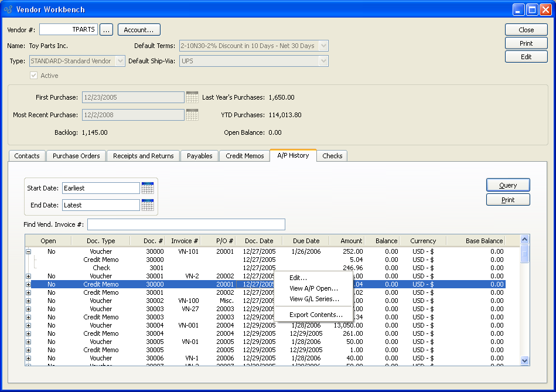Expand the Voucher 30001 row
This screenshot has height=392, width=556.
click(x=28, y=276)
